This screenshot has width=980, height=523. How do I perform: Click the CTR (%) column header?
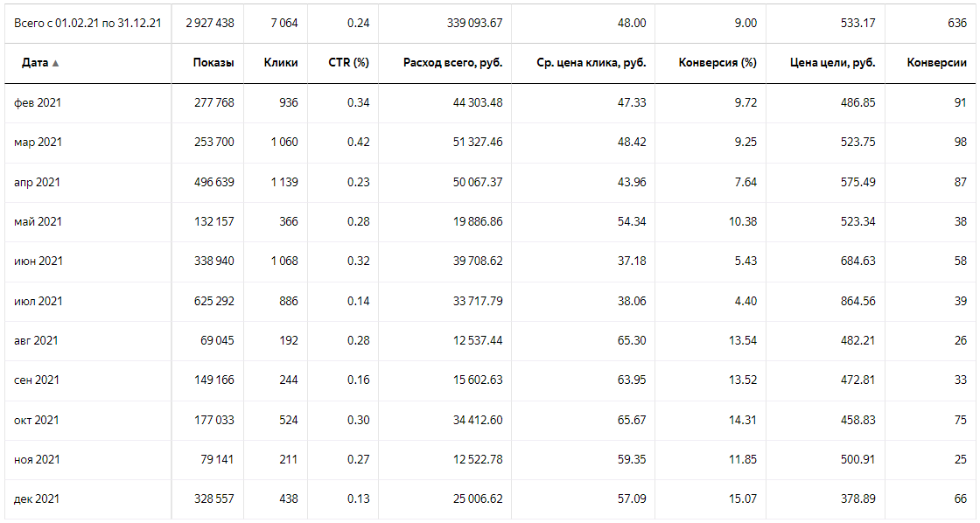coord(349,63)
